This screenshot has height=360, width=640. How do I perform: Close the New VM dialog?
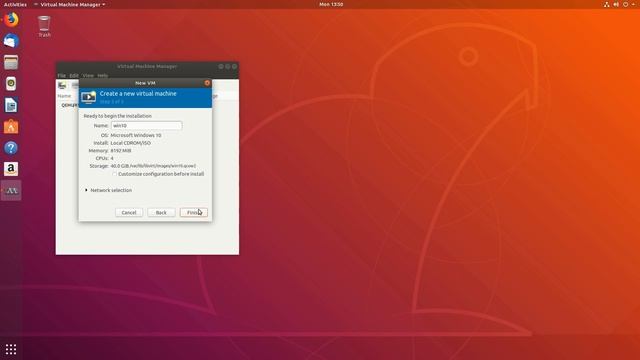[x=207, y=83]
